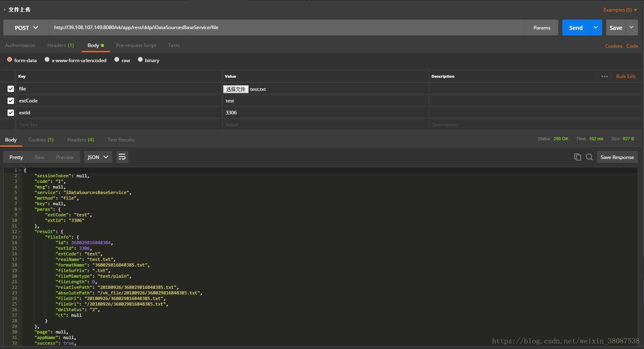
Task: Open the response Cookies (1) tab
Action: click(x=41, y=140)
